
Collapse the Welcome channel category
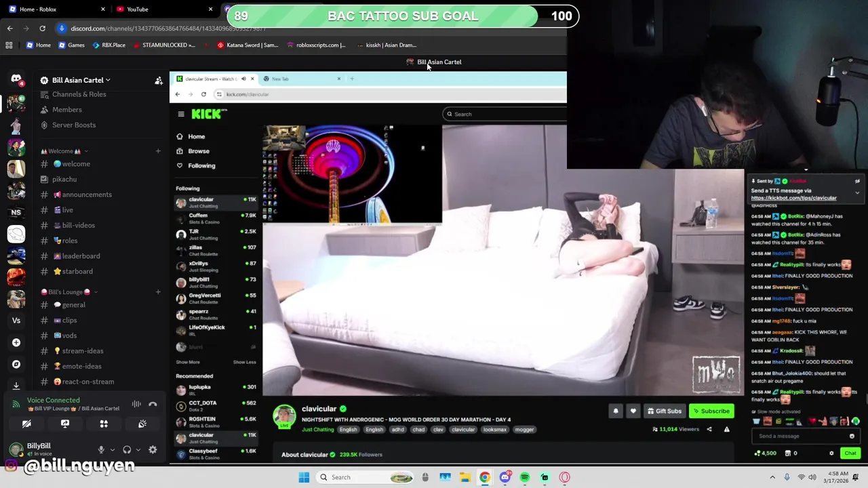click(64, 151)
